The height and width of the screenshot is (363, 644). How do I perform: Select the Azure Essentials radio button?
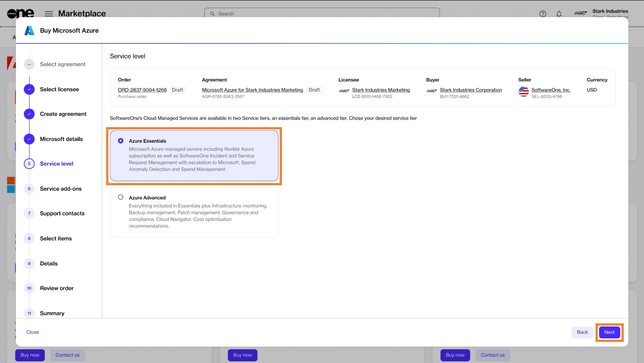pyautogui.click(x=121, y=141)
